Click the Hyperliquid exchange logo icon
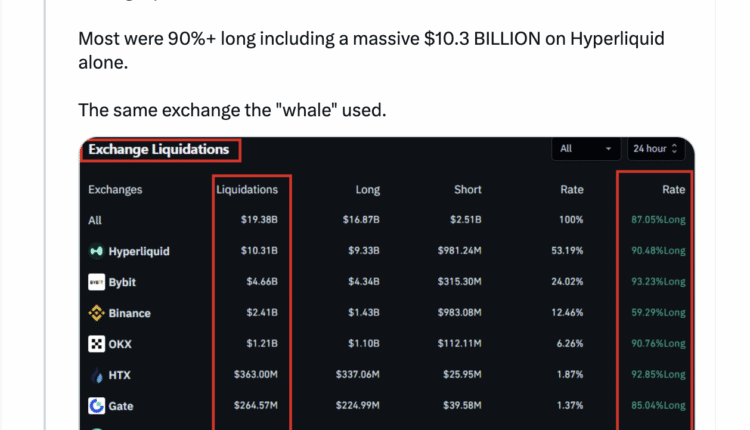The width and height of the screenshot is (750, 430). click(97, 251)
